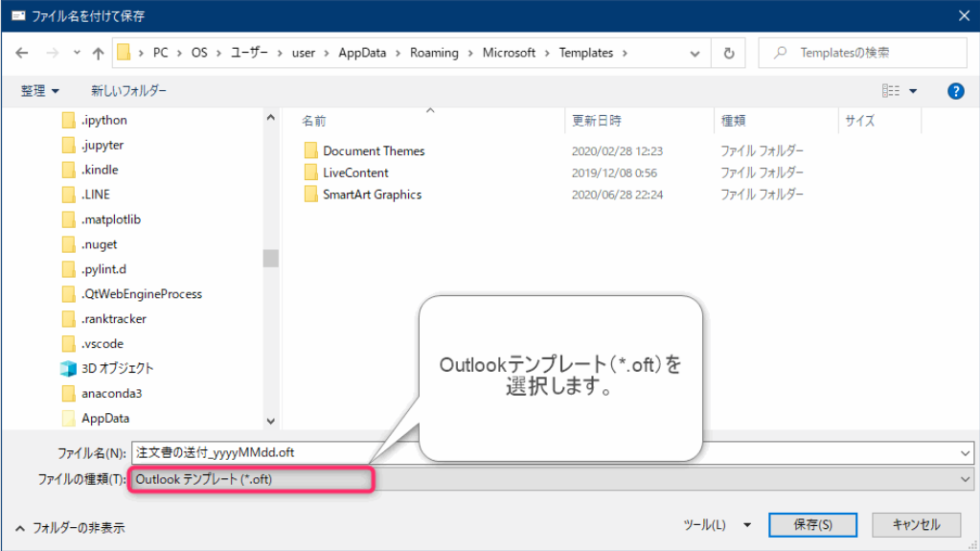The width and height of the screenshot is (980, 551).
Task: Select the Document Themes folder
Action: click(x=374, y=150)
